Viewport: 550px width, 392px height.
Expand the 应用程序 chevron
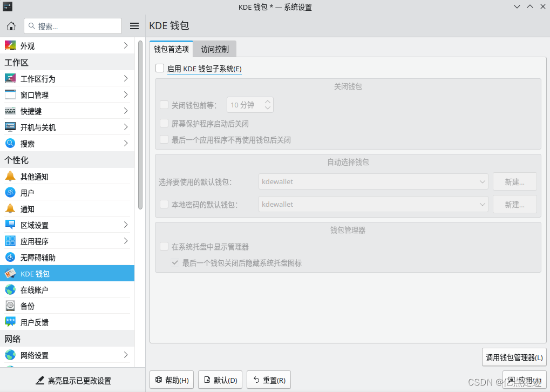click(126, 241)
